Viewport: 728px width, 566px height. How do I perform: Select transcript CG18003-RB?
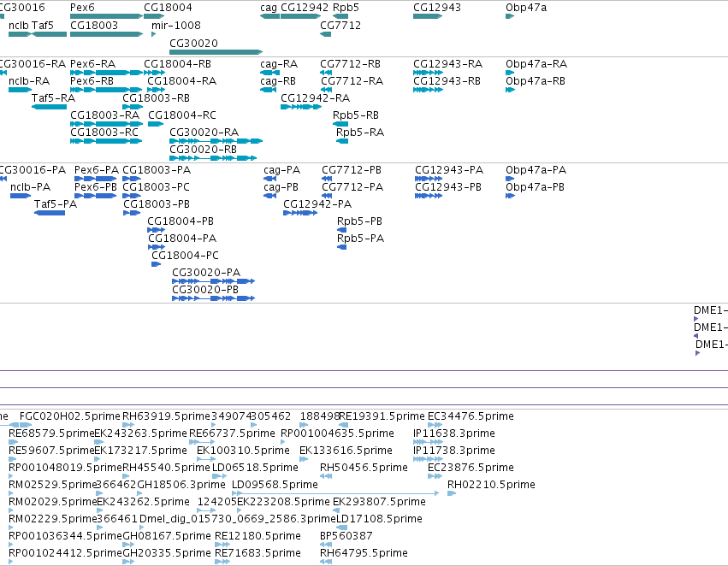(133, 107)
